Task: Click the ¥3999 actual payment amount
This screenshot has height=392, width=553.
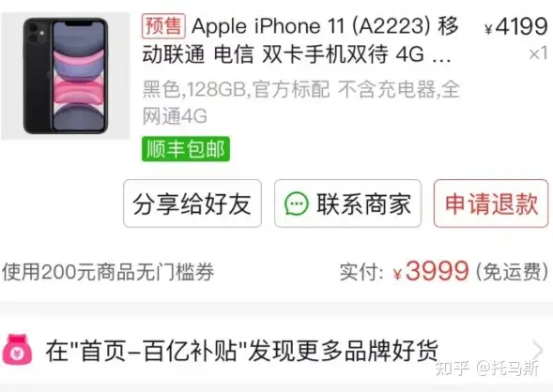Action: pyautogui.click(x=431, y=271)
